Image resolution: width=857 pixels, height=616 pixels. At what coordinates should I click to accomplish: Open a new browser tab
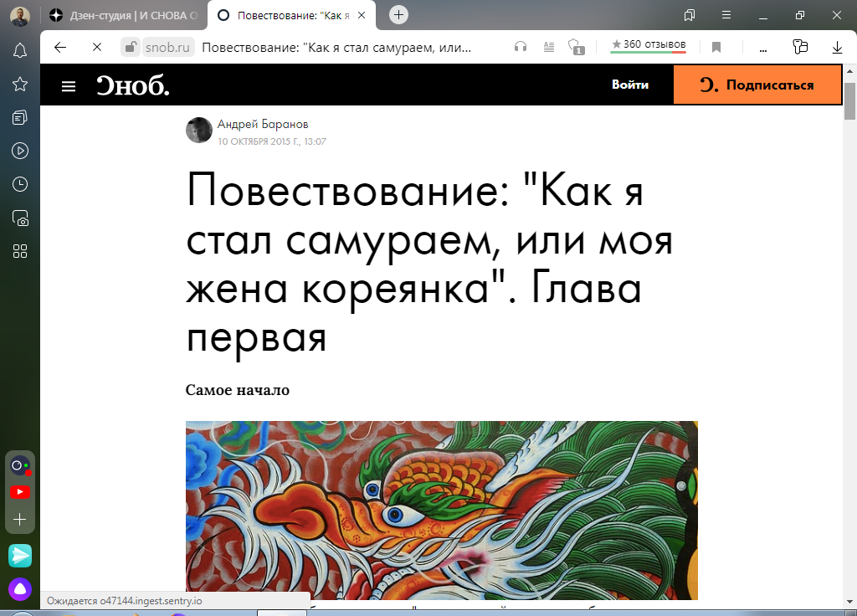(398, 15)
